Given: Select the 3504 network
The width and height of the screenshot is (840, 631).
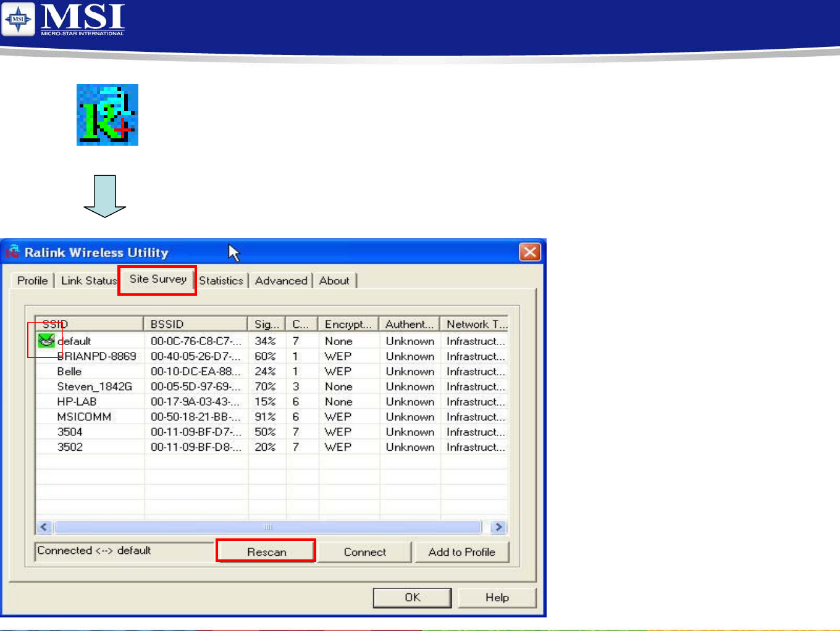Looking at the screenshot, I should click(272, 432).
